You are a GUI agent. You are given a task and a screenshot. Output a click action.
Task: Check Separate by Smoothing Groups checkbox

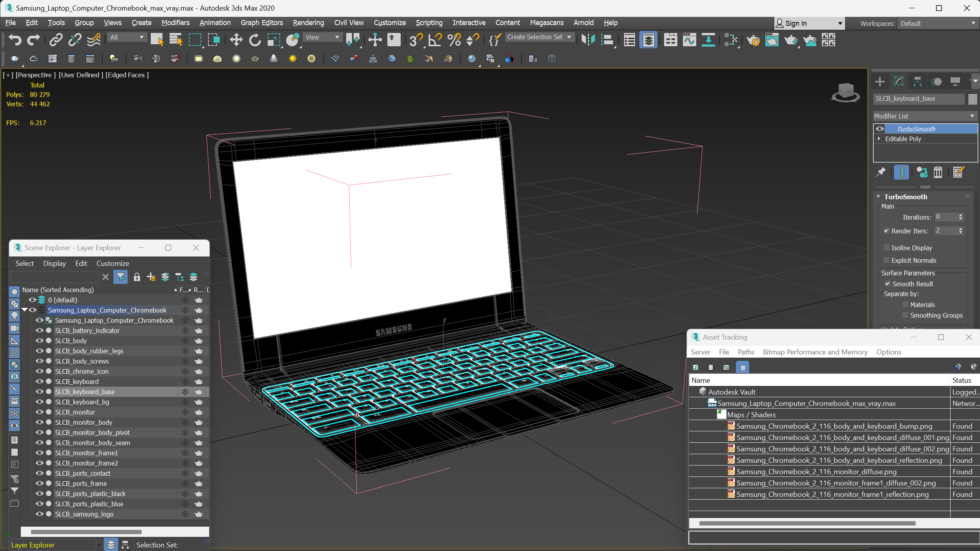coord(905,315)
